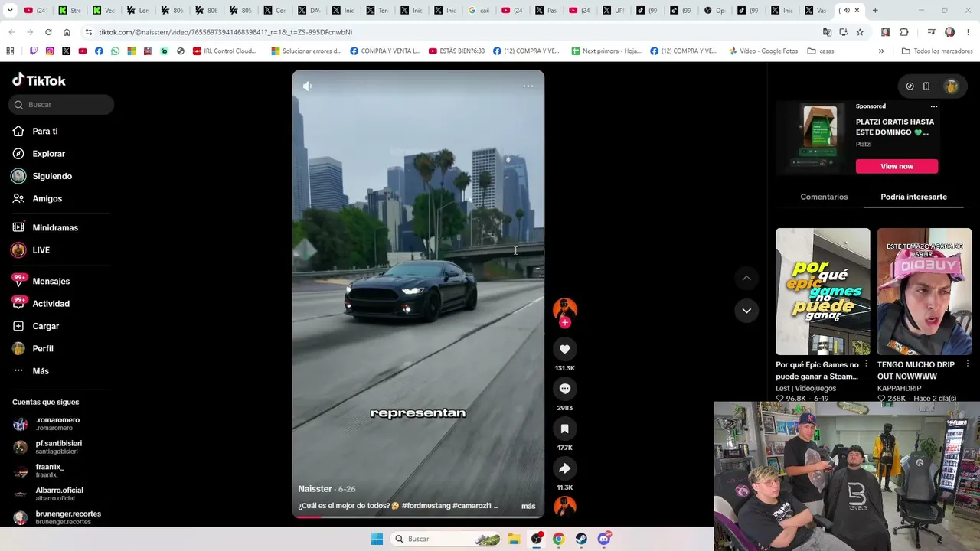
Task: Toggle video sound with the speaker icon
Action: tap(307, 86)
